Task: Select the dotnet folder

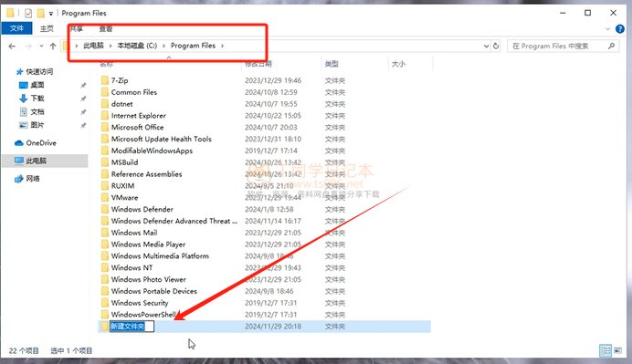Action: coord(121,104)
